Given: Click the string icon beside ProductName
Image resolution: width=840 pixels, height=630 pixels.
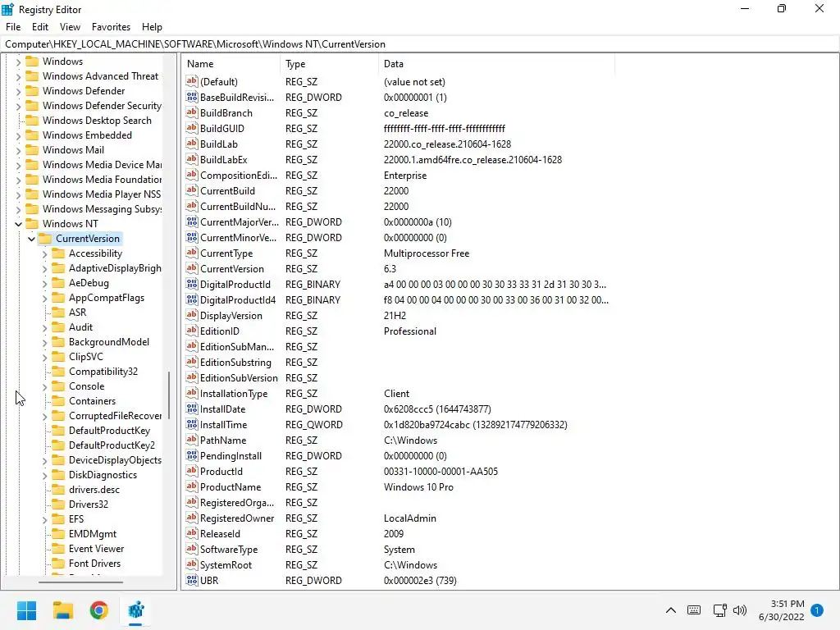Looking at the screenshot, I should 192,486.
